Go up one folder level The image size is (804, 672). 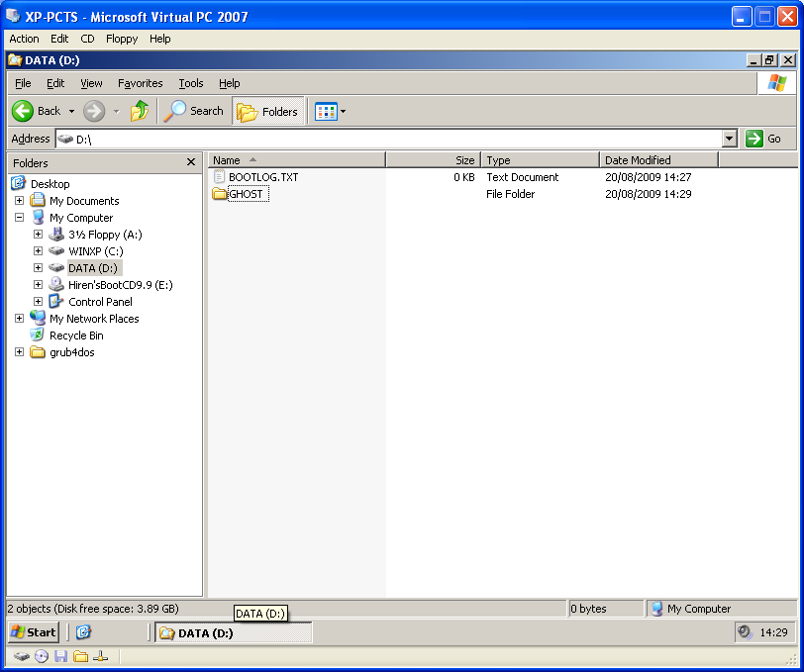pyautogui.click(x=139, y=111)
